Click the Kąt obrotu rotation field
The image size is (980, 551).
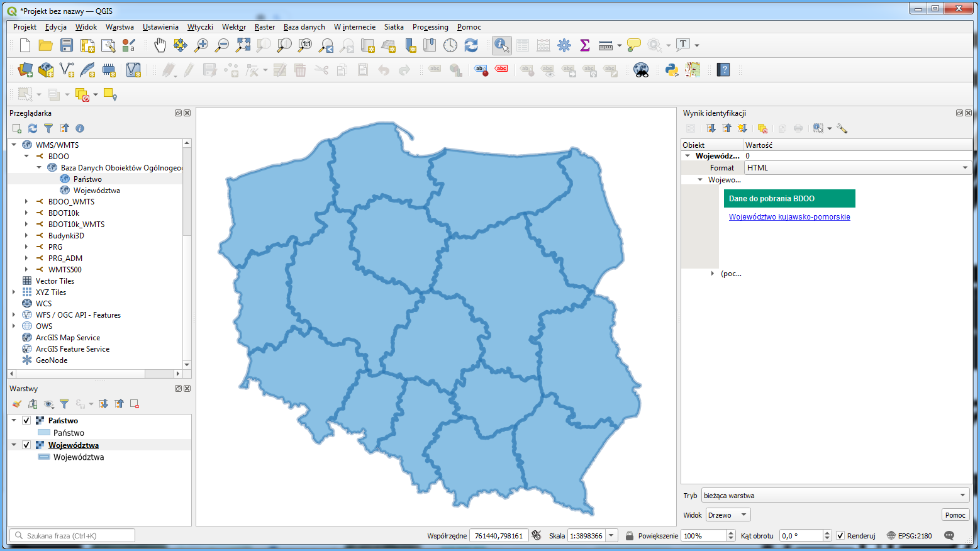[801, 535]
